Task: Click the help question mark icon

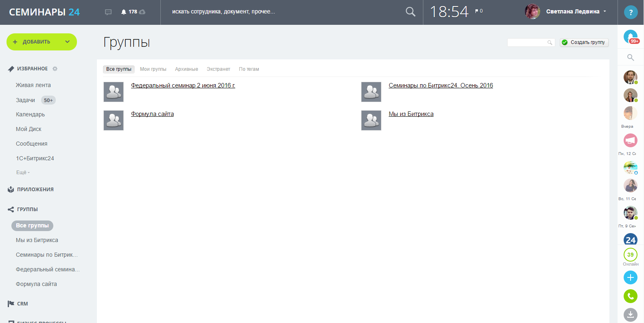Action: (631, 12)
